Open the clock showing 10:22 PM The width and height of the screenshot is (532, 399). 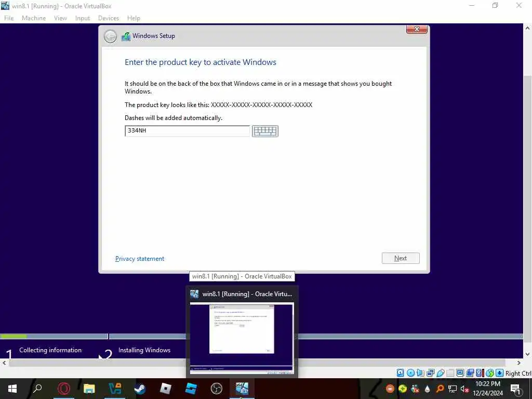488,389
